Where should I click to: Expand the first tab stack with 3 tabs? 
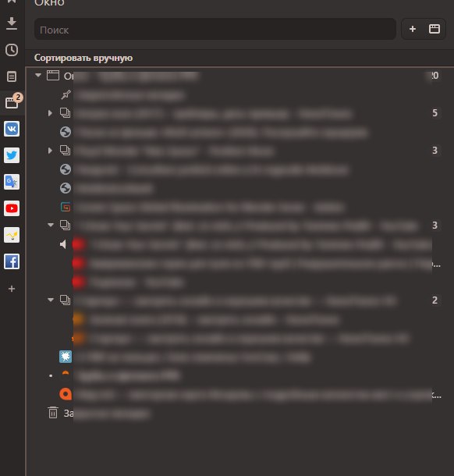pos(50,151)
